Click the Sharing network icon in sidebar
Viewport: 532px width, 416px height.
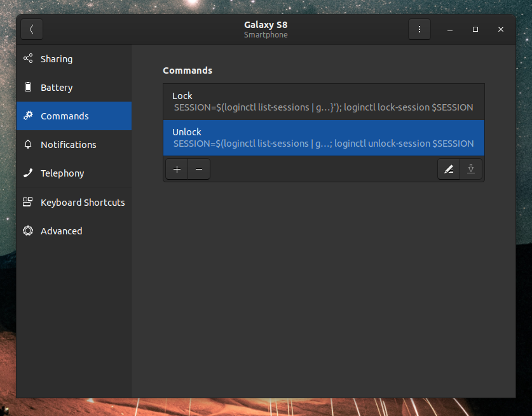coord(28,58)
